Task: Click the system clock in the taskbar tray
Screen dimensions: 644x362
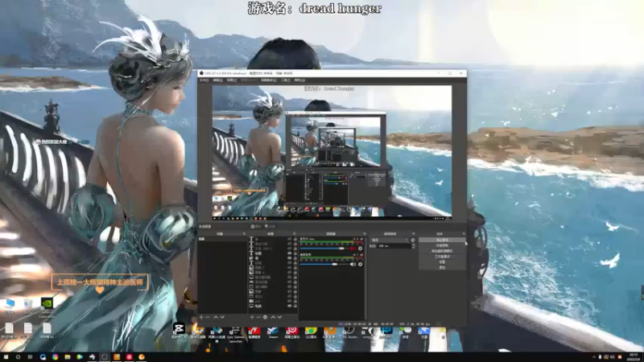Action: pos(634,356)
